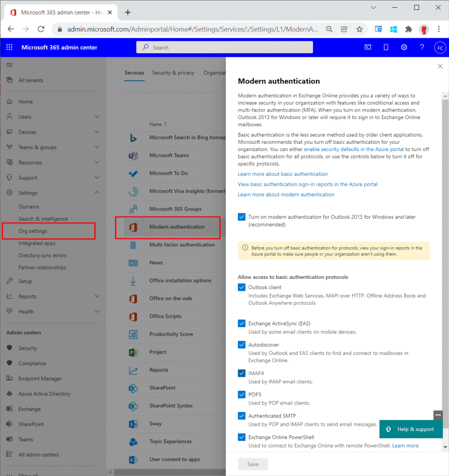Click the Microsoft 365 Groups icon
The image size is (449, 476).
tap(133, 209)
